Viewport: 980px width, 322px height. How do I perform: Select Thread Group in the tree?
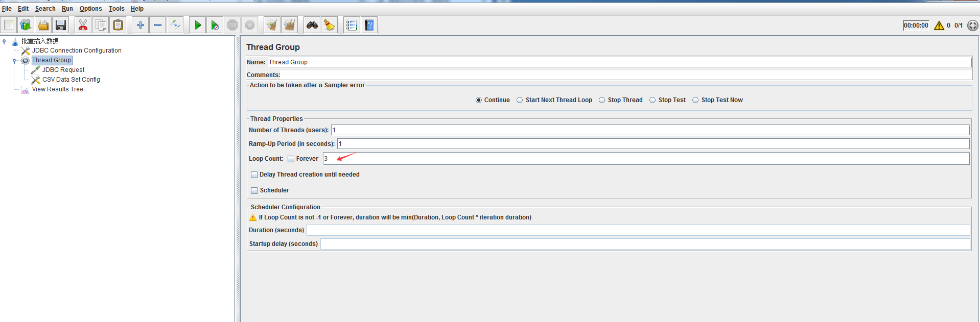(52, 60)
